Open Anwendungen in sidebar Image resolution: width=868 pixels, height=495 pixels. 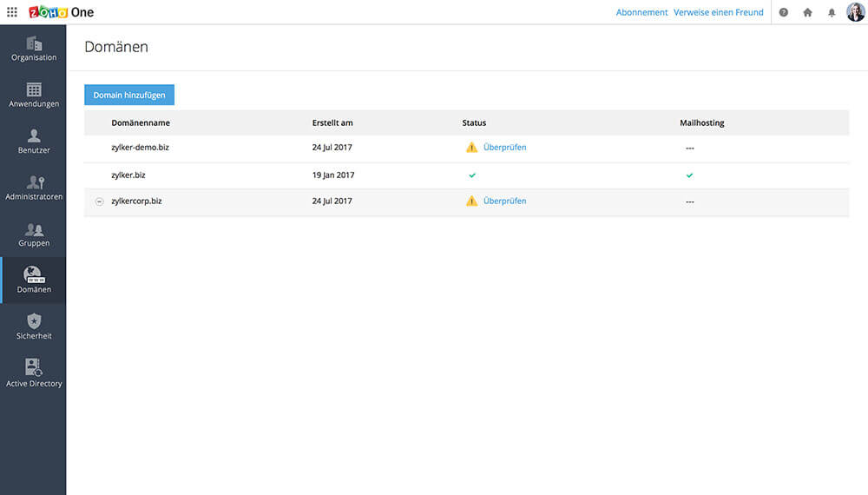pyautogui.click(x=33, y=95)
